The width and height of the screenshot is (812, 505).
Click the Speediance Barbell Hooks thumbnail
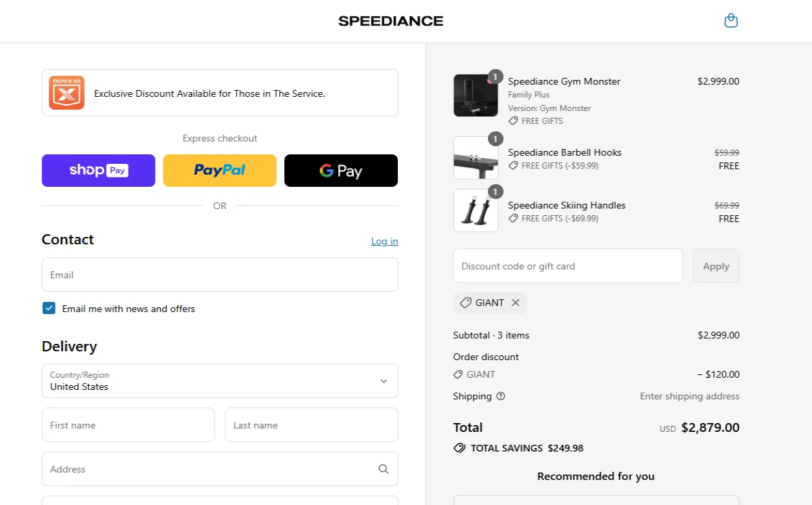tap(475, 158)
